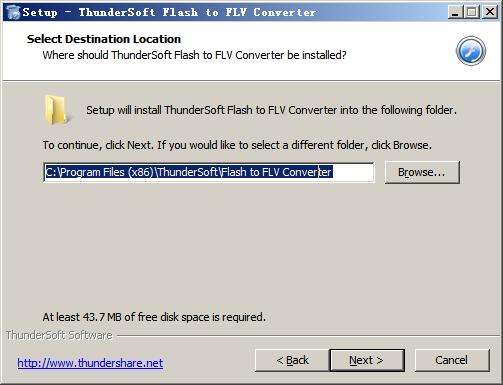Continue with the Next > button

pyautogui.click(x=367, y=360)
